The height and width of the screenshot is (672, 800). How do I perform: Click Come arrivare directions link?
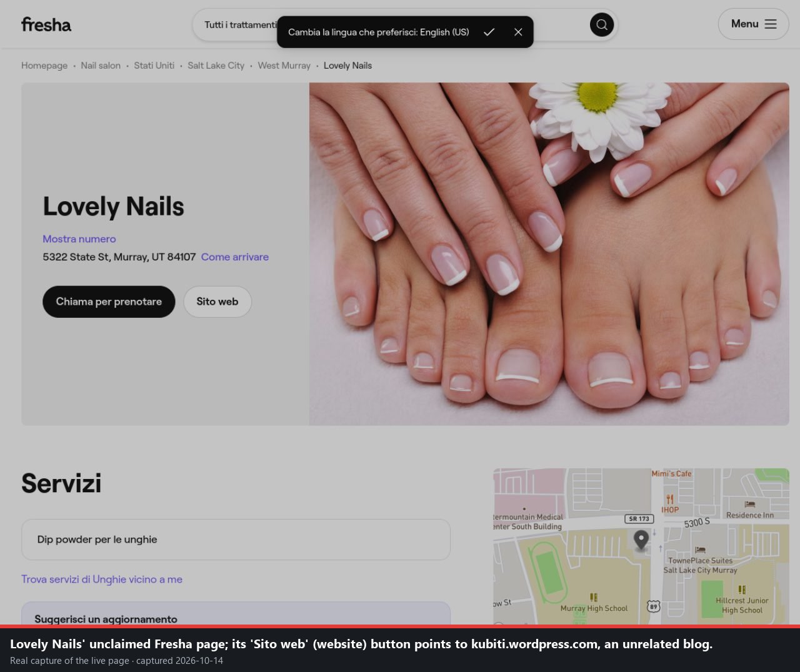click(235, 257)
